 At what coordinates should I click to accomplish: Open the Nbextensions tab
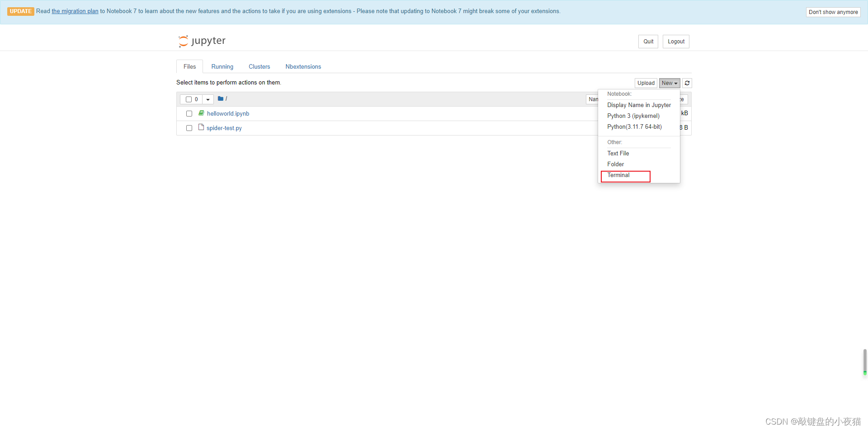point(303,66)
